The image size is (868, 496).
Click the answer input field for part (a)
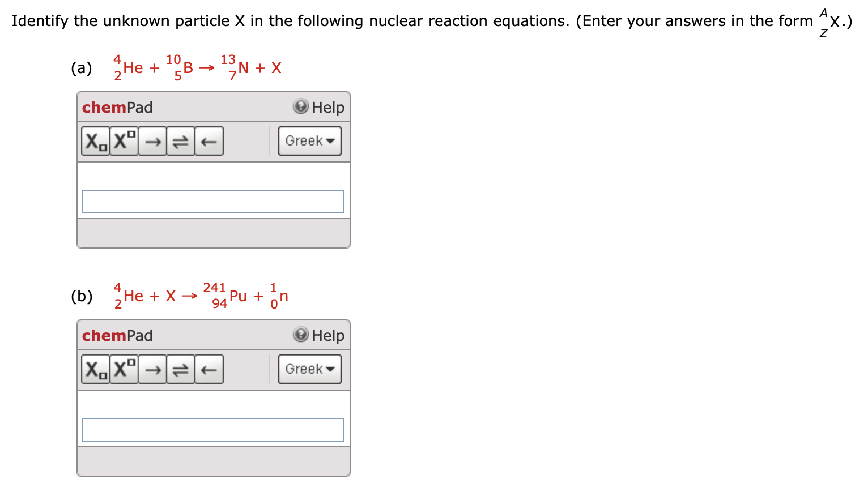point(214,201)
